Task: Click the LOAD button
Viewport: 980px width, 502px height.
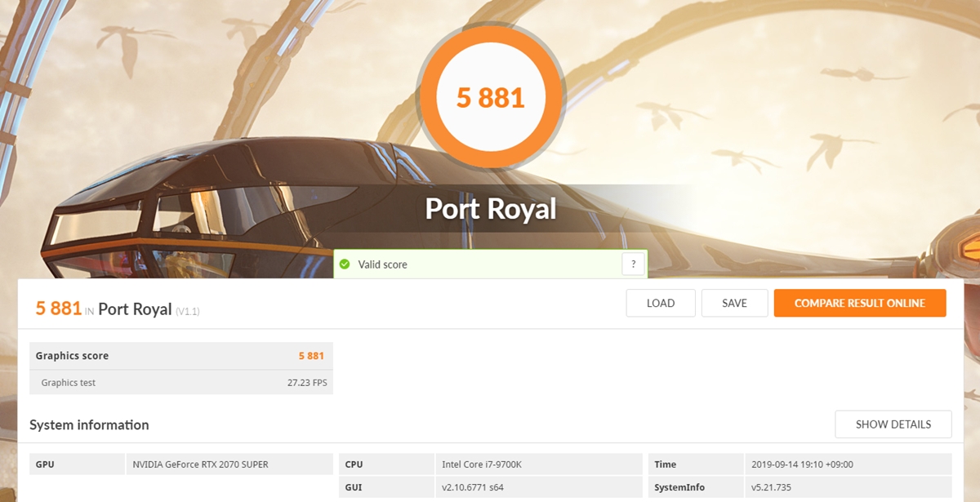Action: (x=661, y=303)
